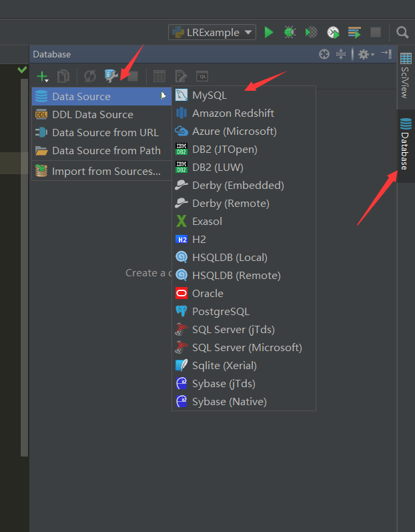The width and height of the screenshot is (415, 532).
Task: Select SQL Server (jTds) data source
Action: [x=244, y=330]
